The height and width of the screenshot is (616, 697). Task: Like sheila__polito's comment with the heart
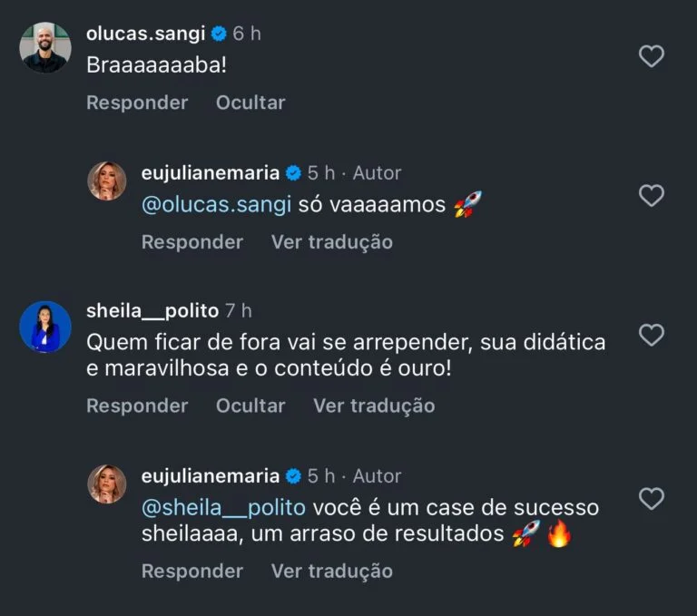tap(652, 335)
